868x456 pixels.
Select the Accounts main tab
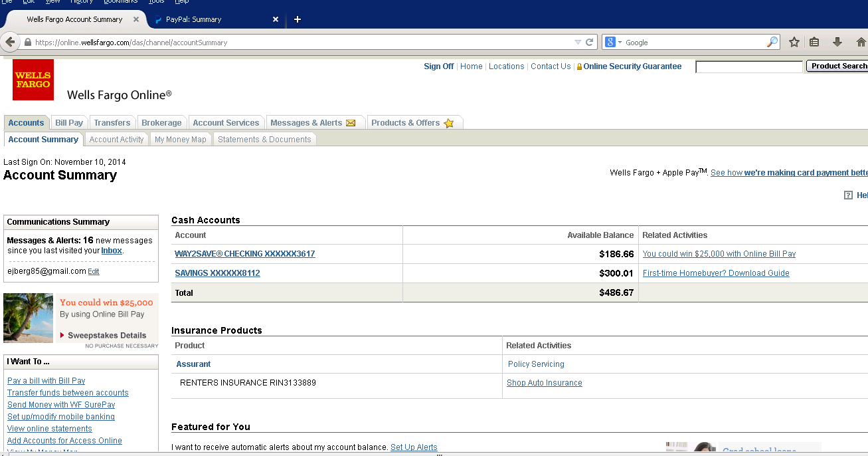pyautogui.click(x=27, y=122)
